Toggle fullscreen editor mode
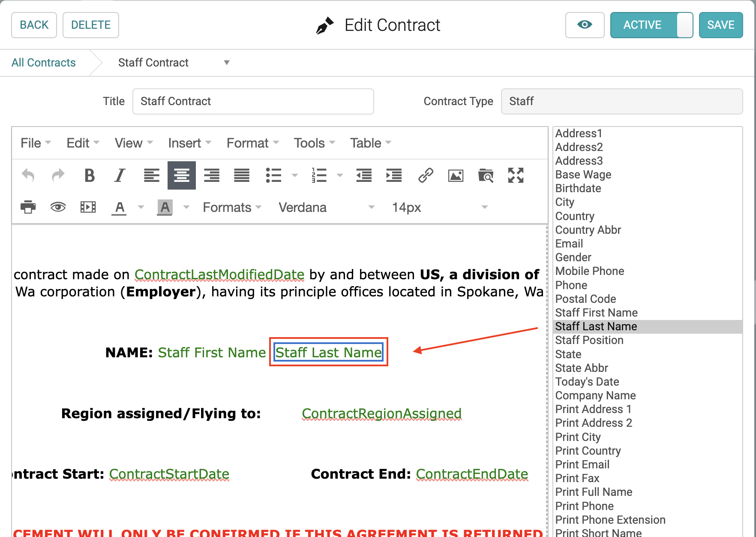 click(516, 175)
